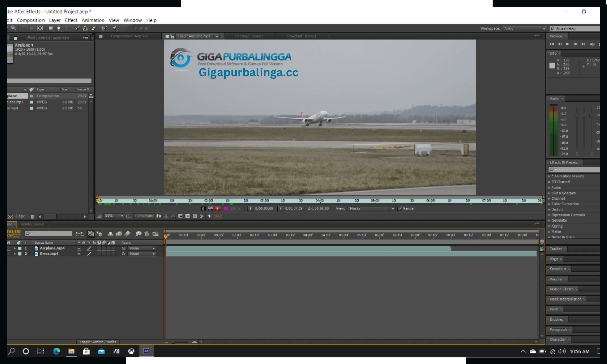The width and height of the screenshot is (607, 364).
Task: Click the timeline zoom slider at bottom
Action: [180, 342]
